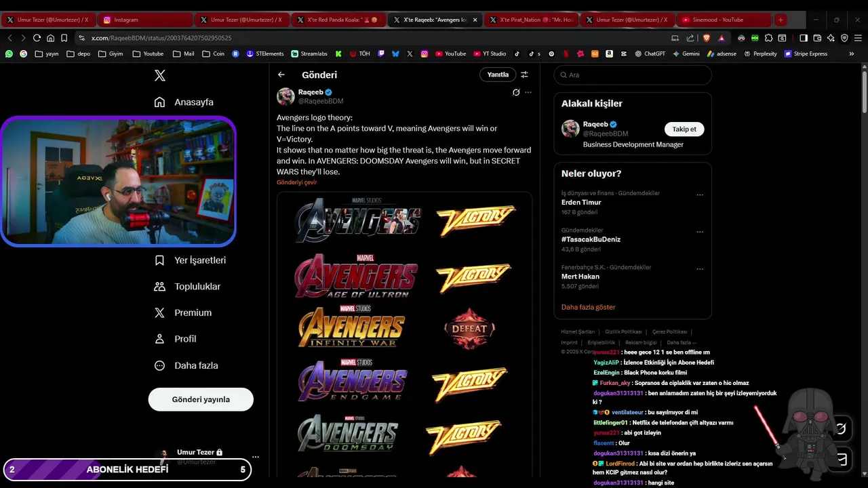Screen dimensions: 868x488
Task: Open Profil in the sidebar
Action: coord(176,339)
